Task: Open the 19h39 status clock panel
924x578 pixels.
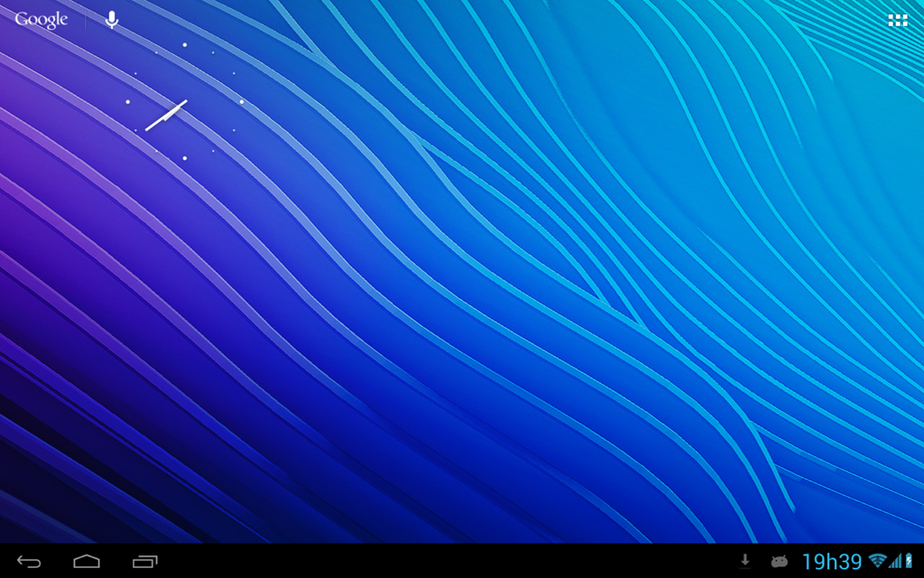Action: pos(832,561)
